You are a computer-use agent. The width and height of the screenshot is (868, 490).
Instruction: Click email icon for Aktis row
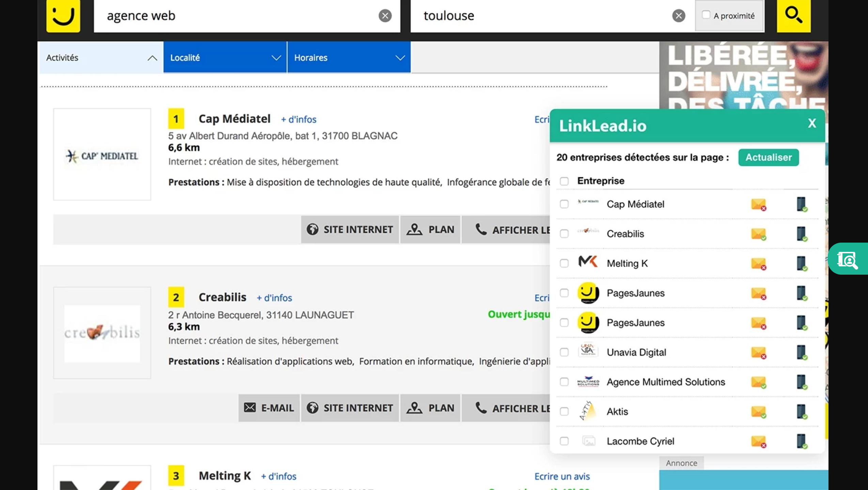click(759, 412)
